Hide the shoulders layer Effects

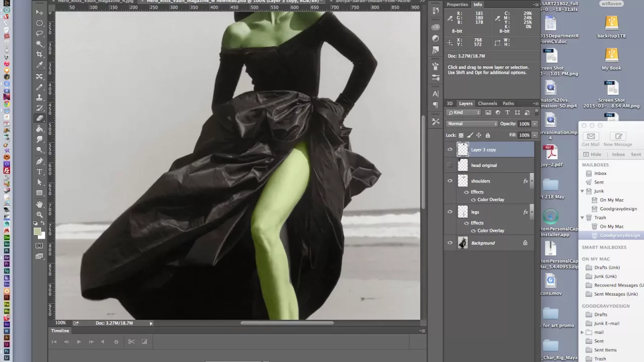point(466,192)
